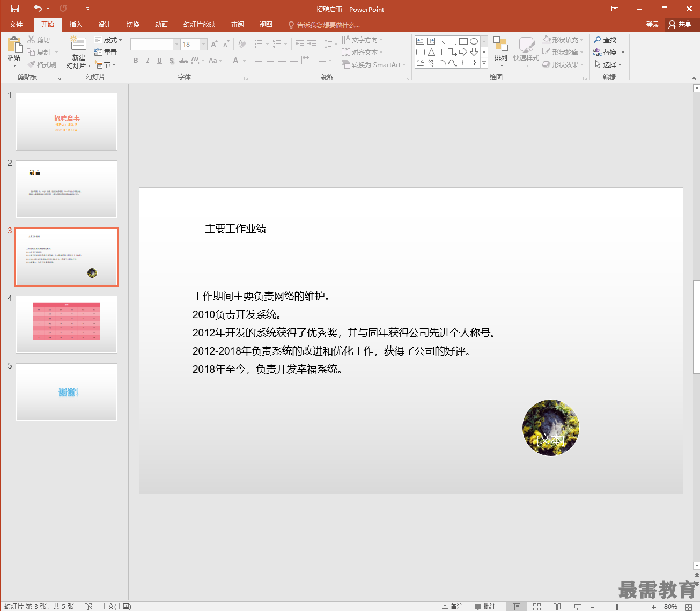Viewport: 700px width, 611px height.
Task: Open the Select (选择) dropdown
Action: [608, 64]
